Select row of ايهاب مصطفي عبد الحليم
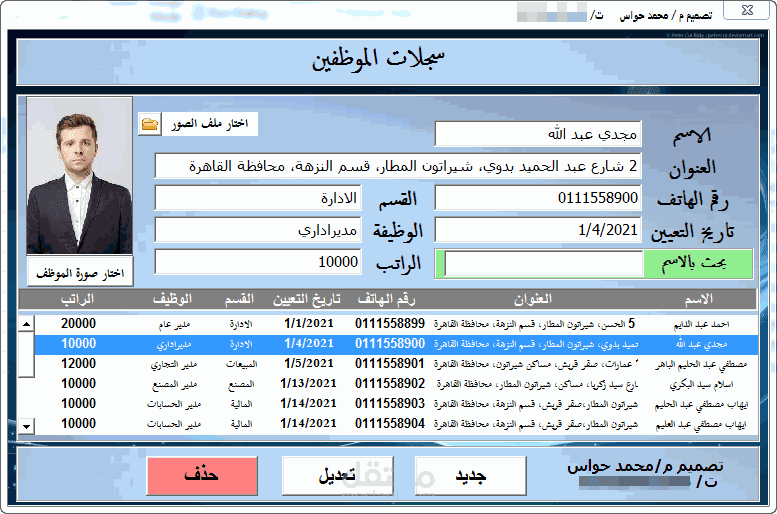777x514 pixels. (396, 404)
